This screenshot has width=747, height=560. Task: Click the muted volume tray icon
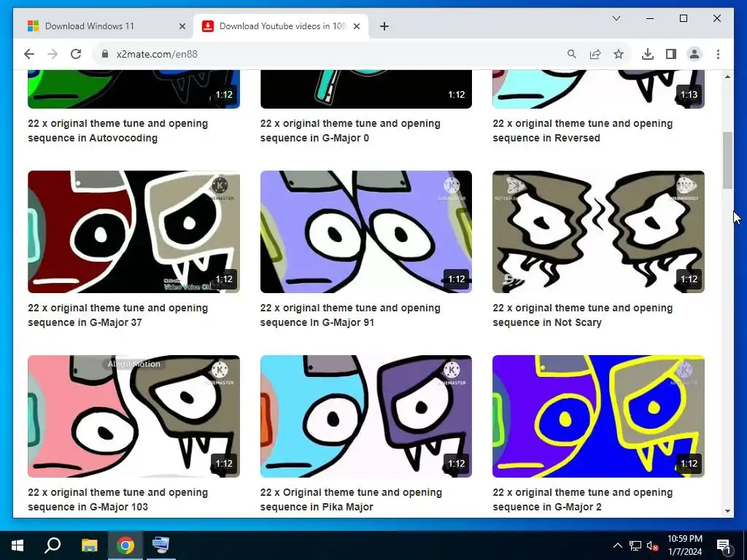pyautogui.click(x=653, y=545)
